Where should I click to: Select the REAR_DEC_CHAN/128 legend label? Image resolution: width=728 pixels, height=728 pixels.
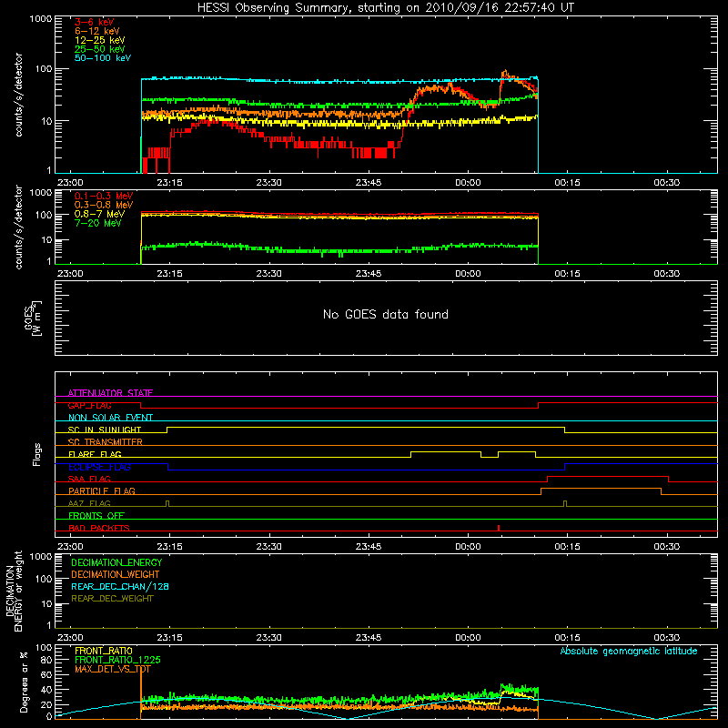point(120,587)
